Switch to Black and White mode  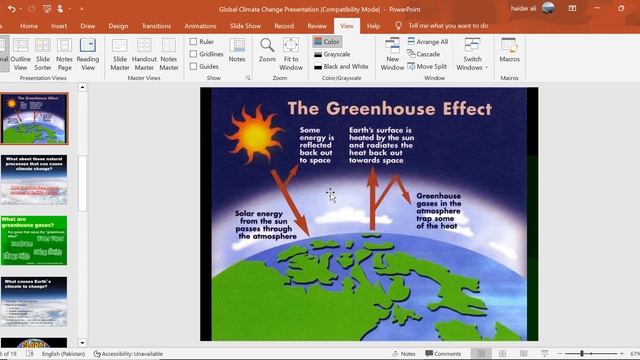point(341,66)
